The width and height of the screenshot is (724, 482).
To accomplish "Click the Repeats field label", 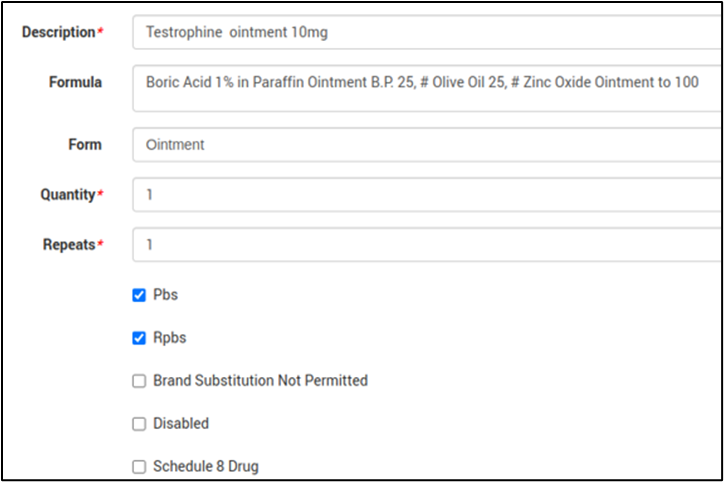I will click(68, 244).
